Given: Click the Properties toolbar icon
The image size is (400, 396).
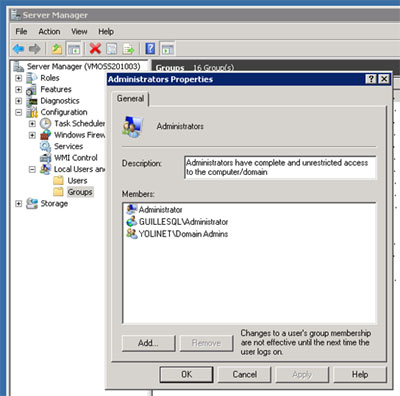Looking at the screenshot, I should (x=112, y=49).
